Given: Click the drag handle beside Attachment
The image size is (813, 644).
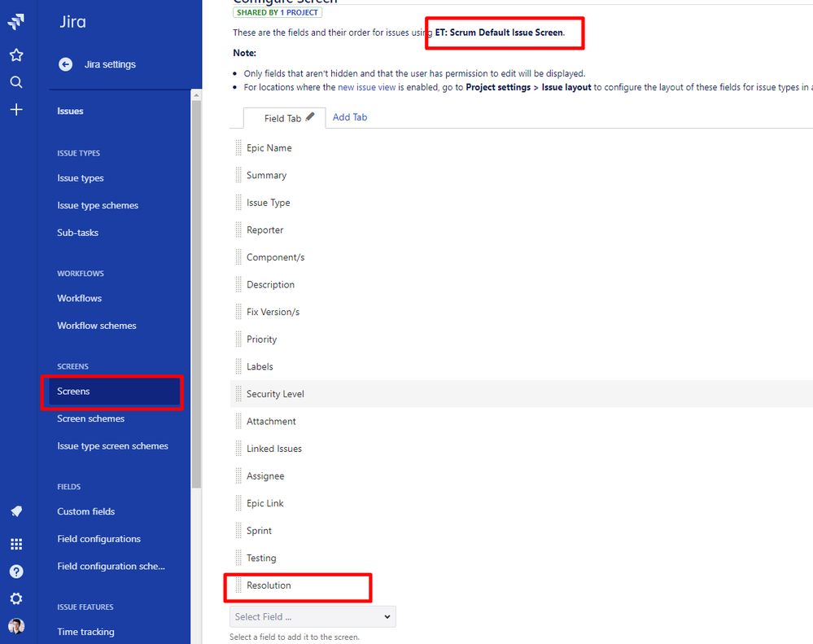Looking at the screenshot, I should click(x=238, y=421).
